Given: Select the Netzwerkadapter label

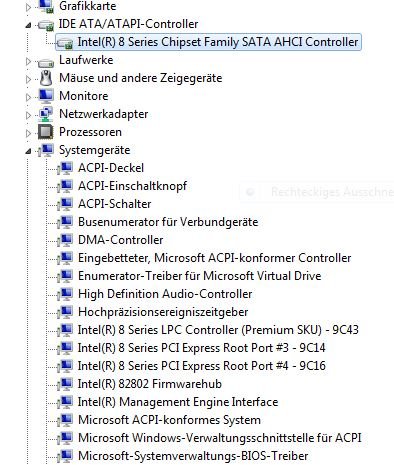Looking at the screenshot, I should coord(103,114).
